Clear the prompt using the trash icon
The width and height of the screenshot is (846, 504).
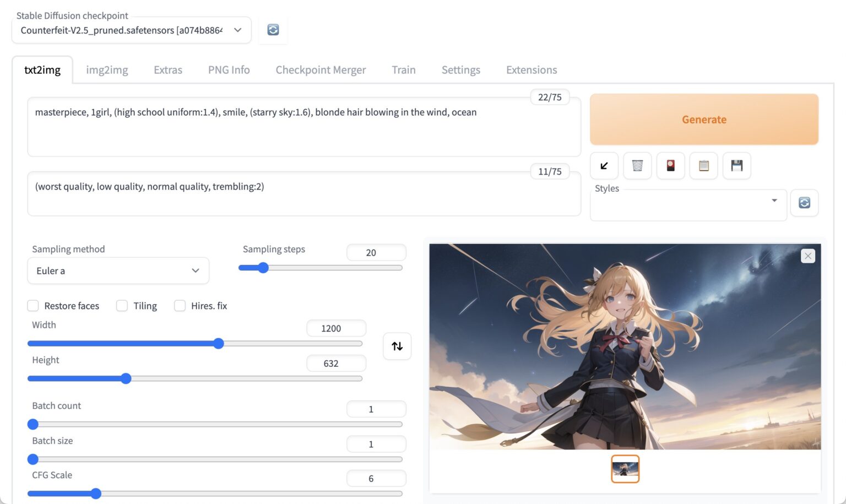point(637,165)
